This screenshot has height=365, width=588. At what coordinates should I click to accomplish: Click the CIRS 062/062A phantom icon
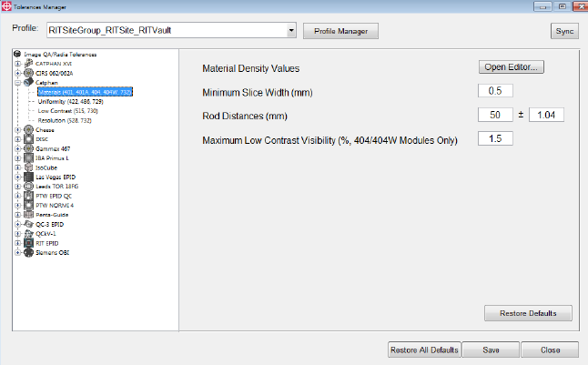point(28,72)
